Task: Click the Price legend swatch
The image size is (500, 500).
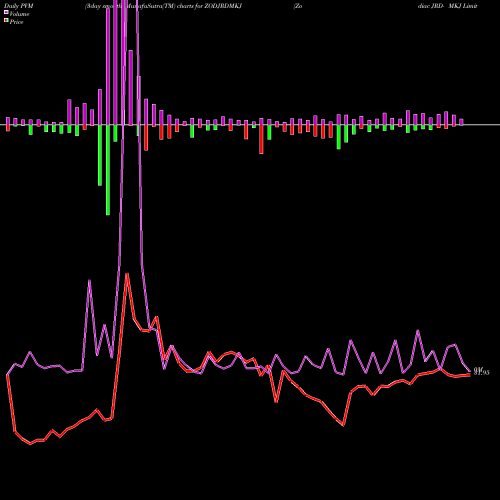Action: [6, 20]
